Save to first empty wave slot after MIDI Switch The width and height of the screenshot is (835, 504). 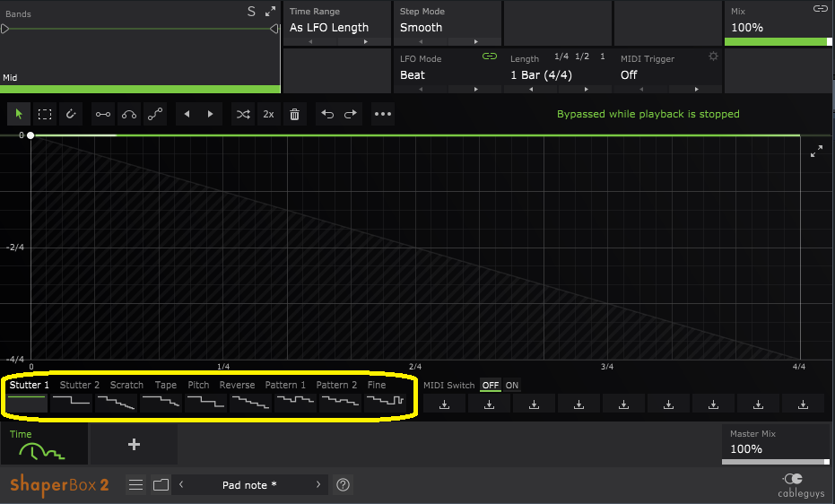click(444, 404)
